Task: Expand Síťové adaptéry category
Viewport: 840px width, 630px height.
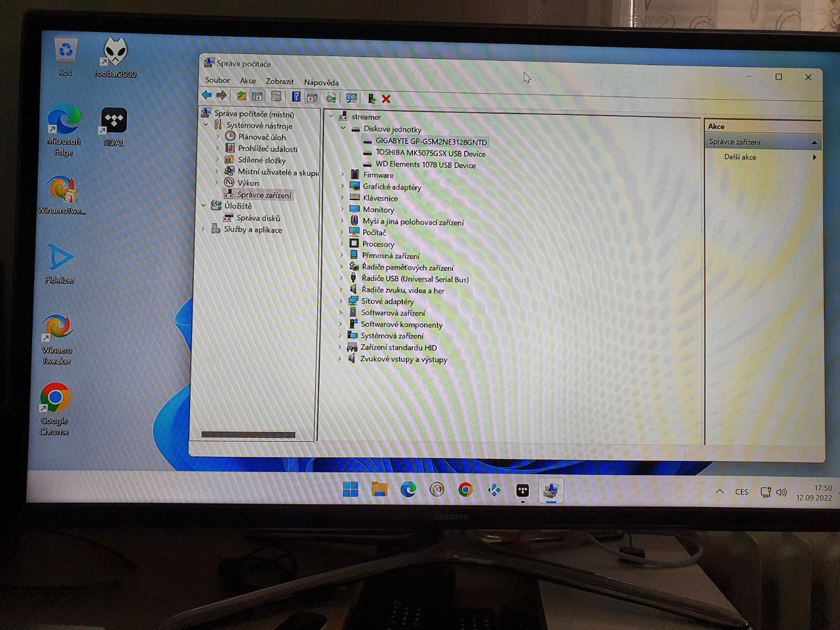Action: pyautogui.click(x=341, y=301)
